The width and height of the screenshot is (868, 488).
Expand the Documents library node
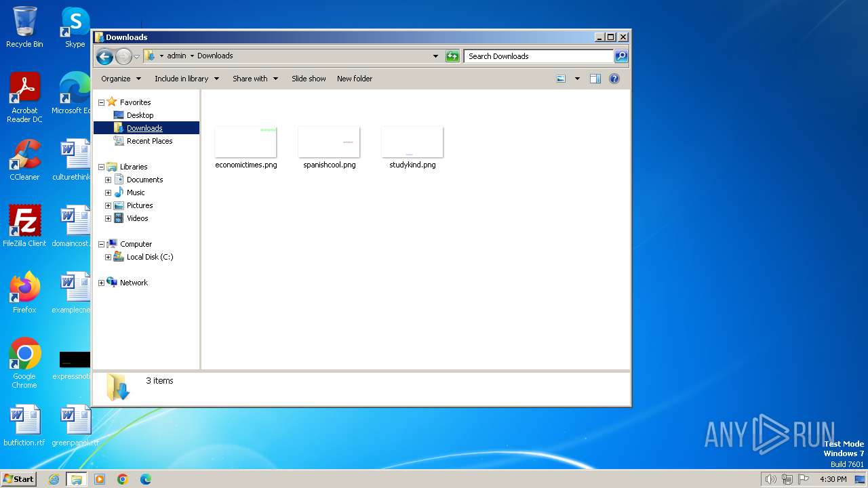[x=108, y=180]
